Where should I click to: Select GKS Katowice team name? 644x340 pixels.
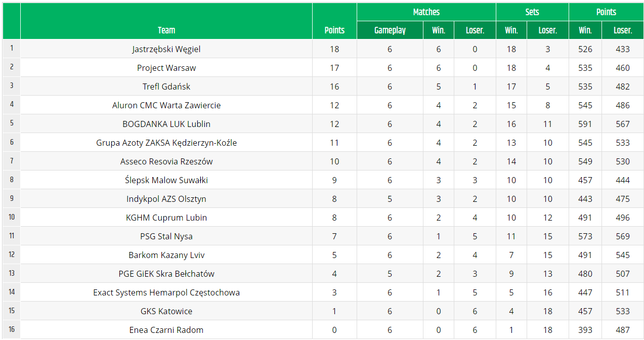(x=166, y=311)
